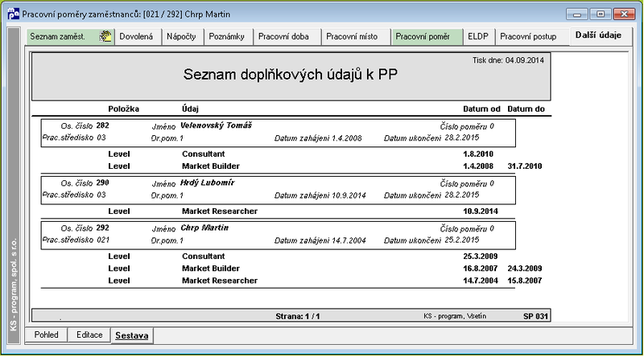Click Consultant entry dated 1.8.2010
Image resolution: width=644 pixels, height=357 pixels.
click(204, 154)
